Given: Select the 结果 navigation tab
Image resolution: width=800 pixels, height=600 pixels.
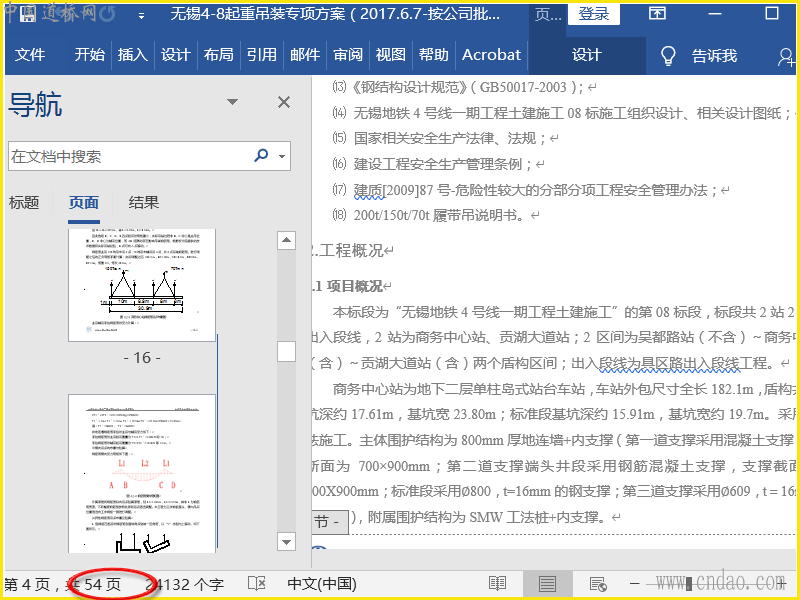Looking at the screenshot, I should [144, 202].
